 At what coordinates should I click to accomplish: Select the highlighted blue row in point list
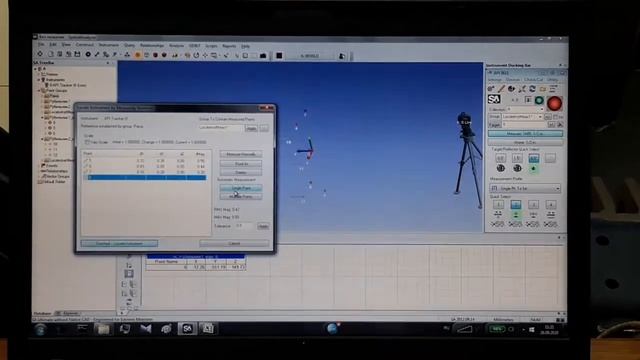(145, 178)
